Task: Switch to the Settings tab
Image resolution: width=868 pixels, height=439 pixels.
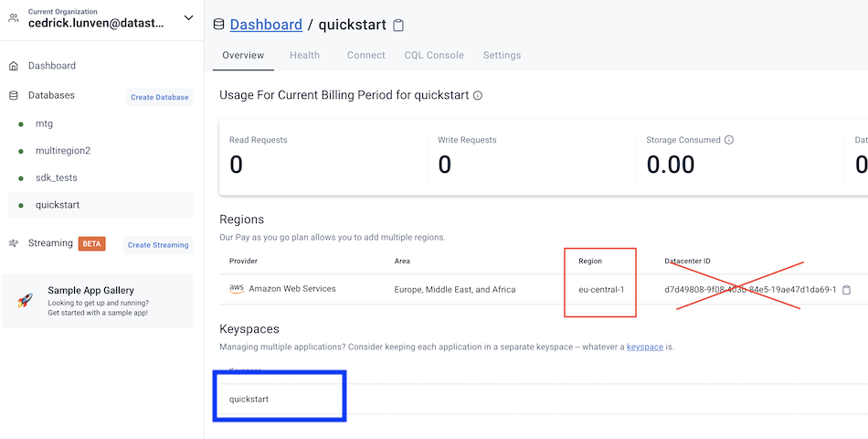Action: [x=503, y=56]
